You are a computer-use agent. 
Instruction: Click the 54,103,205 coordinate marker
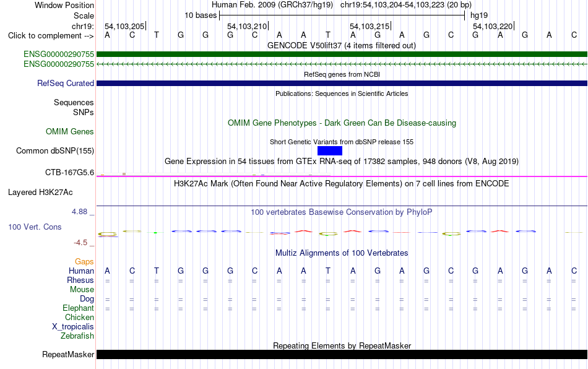pos(125,26)
